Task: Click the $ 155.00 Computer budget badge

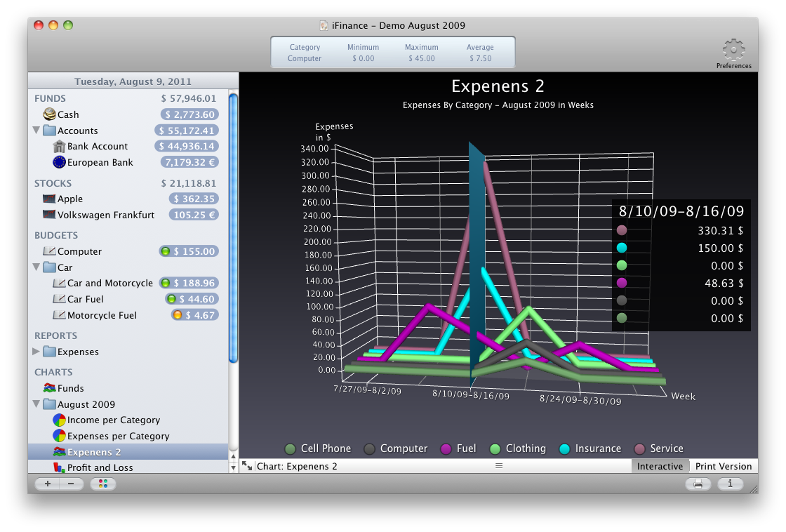Action: coord(189,251)
